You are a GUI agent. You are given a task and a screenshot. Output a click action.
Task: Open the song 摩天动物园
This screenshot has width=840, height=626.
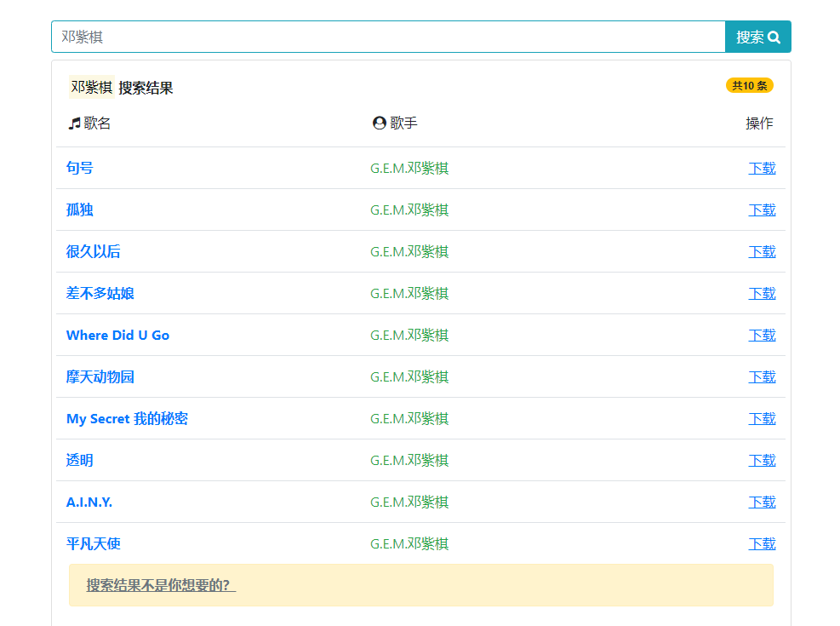tap(100, 376)
